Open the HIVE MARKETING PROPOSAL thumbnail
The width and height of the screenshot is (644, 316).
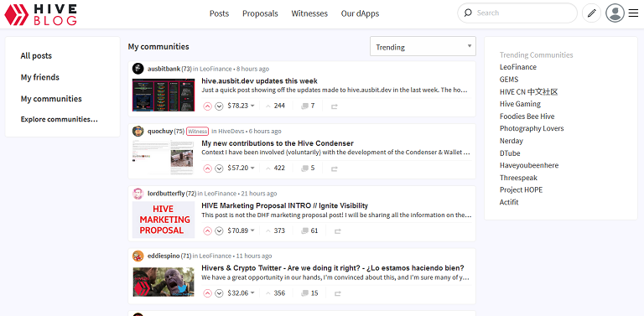pos(164,220)
